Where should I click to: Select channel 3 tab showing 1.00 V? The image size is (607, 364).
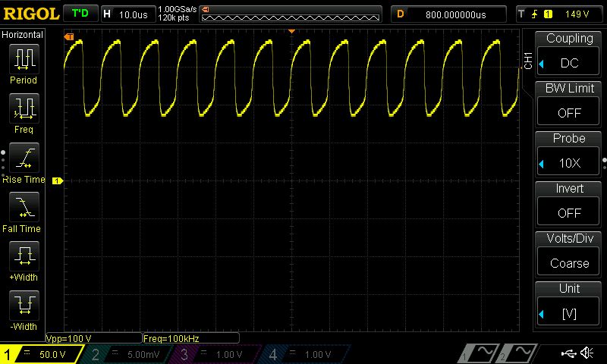[x=215, y=354]
